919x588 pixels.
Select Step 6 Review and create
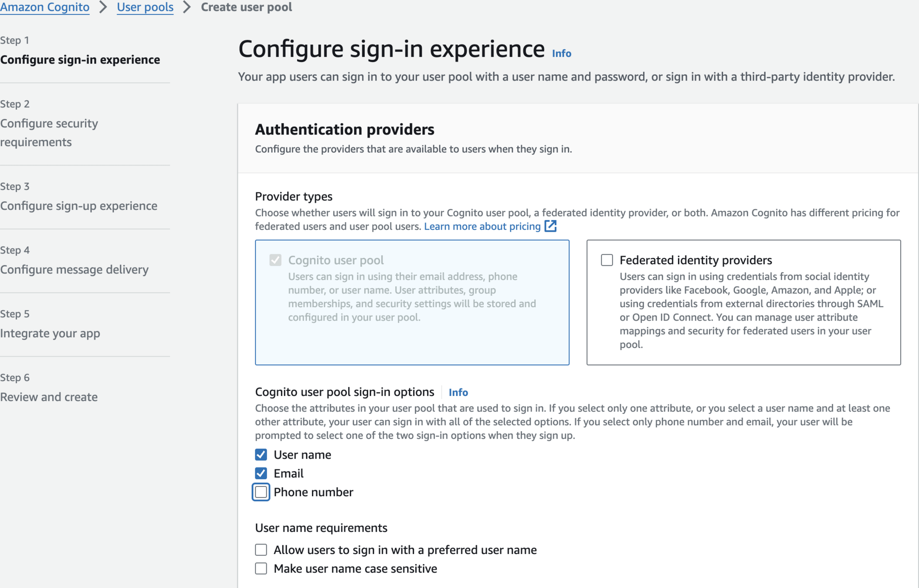(49, 397)
